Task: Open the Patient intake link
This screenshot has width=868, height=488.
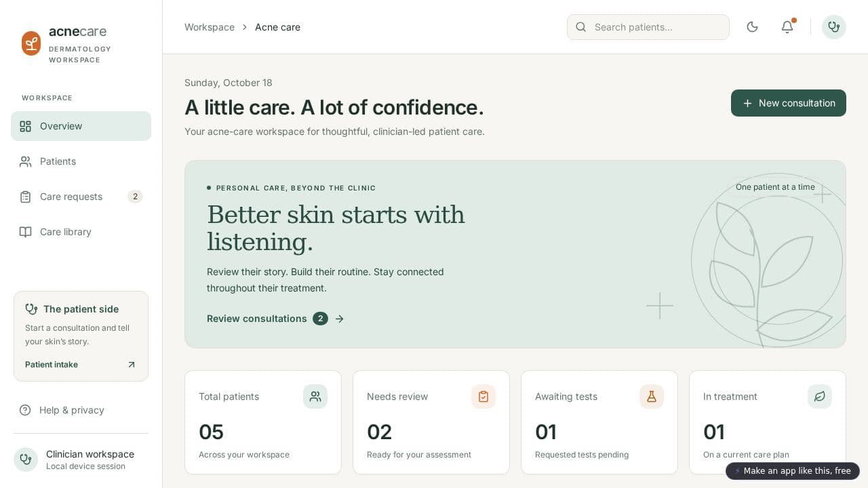Action: (81, 365)
